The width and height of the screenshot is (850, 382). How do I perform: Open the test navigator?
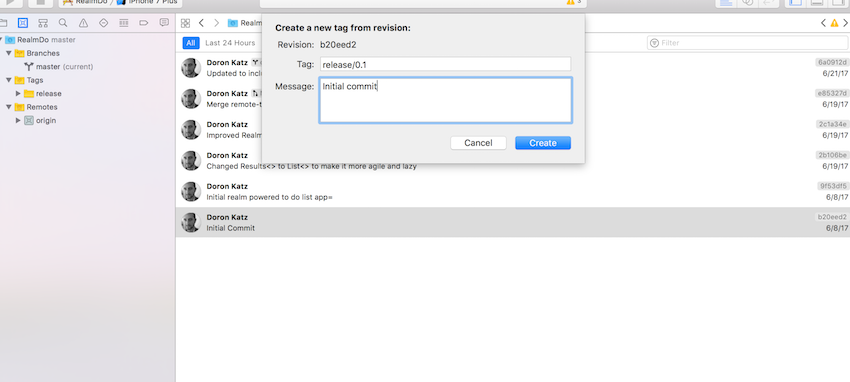tap(104, 23)
